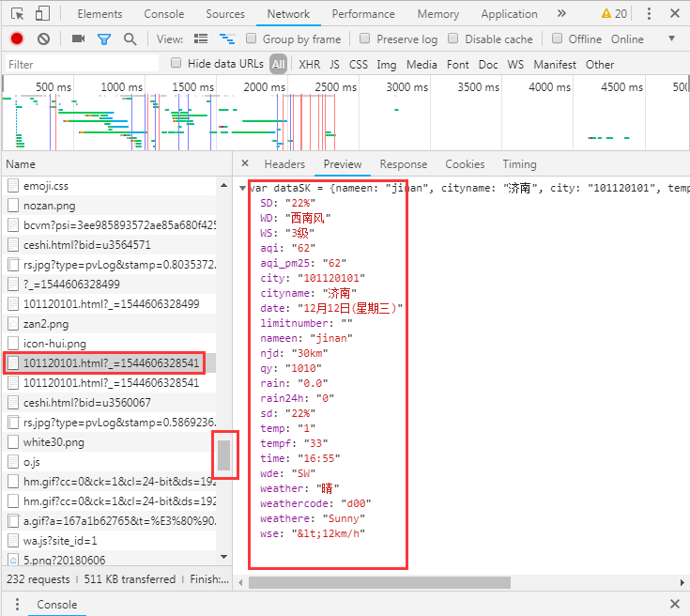Viewport: 690px width, 616px height.
Task: Open the Performance tab
Action: (363, 14)
